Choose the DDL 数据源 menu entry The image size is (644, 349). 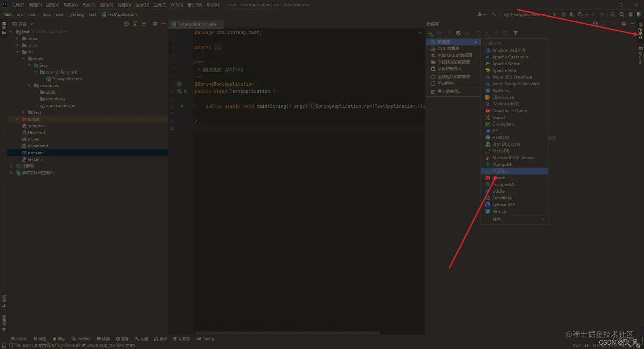point(453,49)
